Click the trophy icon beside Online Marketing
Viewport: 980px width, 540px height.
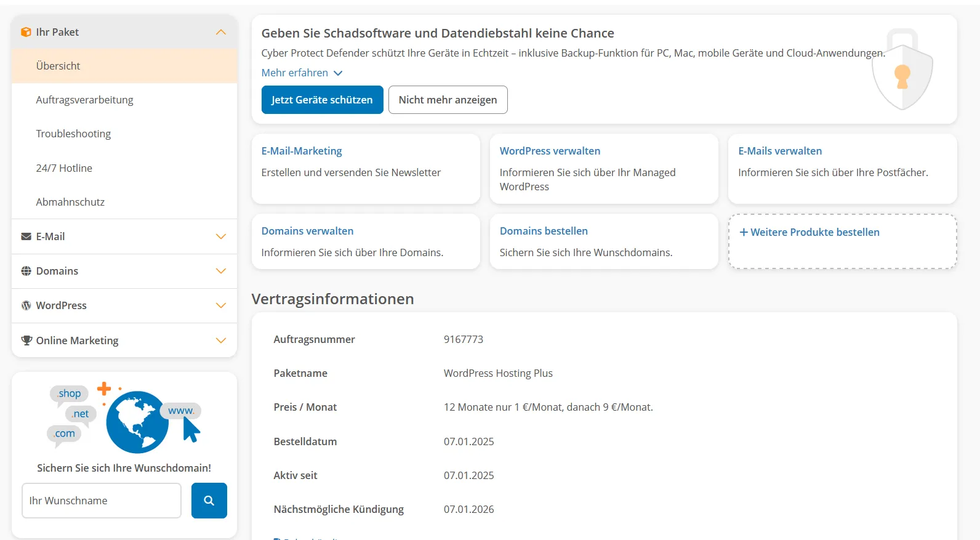[x=26, y=341]
